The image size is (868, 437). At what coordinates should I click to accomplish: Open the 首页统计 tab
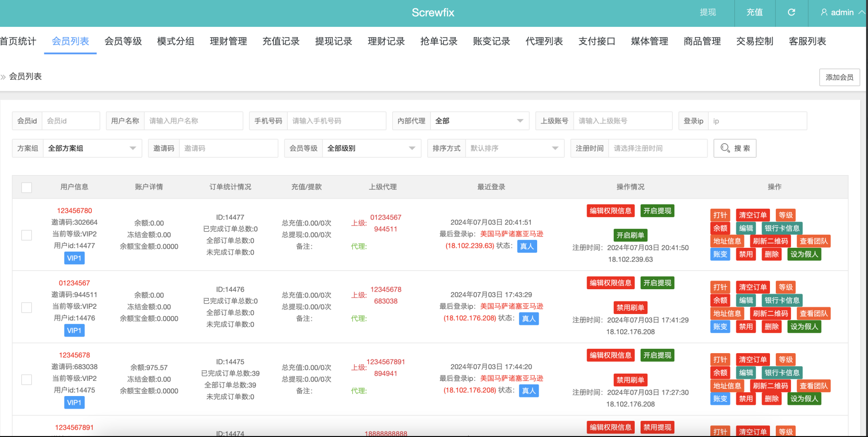click(x=18, y=41)
